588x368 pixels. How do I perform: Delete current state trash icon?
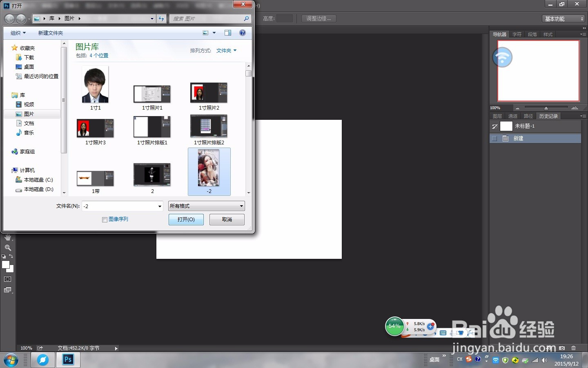point(573,348)
